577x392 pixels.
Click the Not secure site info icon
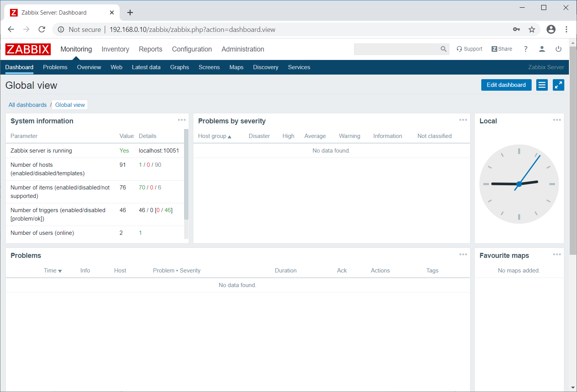pyautogui.click(x=61, y=30)
